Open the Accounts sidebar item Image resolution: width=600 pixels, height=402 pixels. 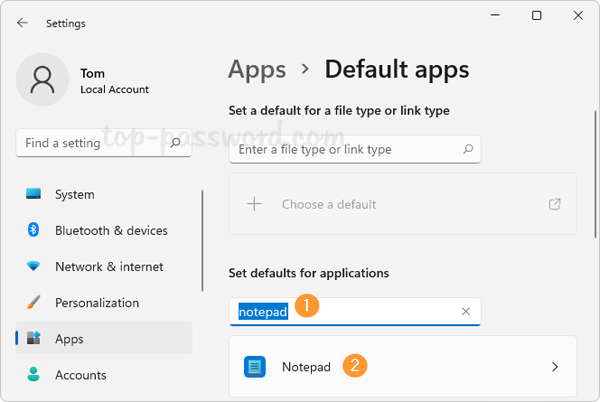click(80, 375)
